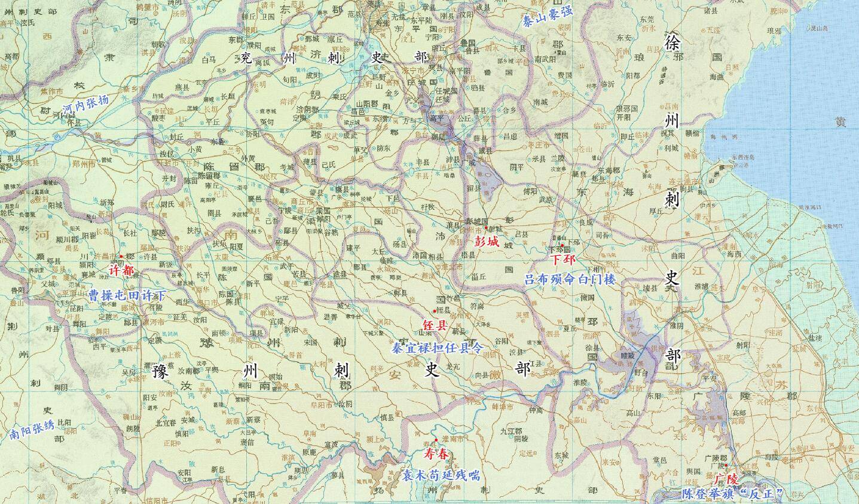Click the red 许都 city label
This screenshot has width=859, height=504.
click(121, 271)
